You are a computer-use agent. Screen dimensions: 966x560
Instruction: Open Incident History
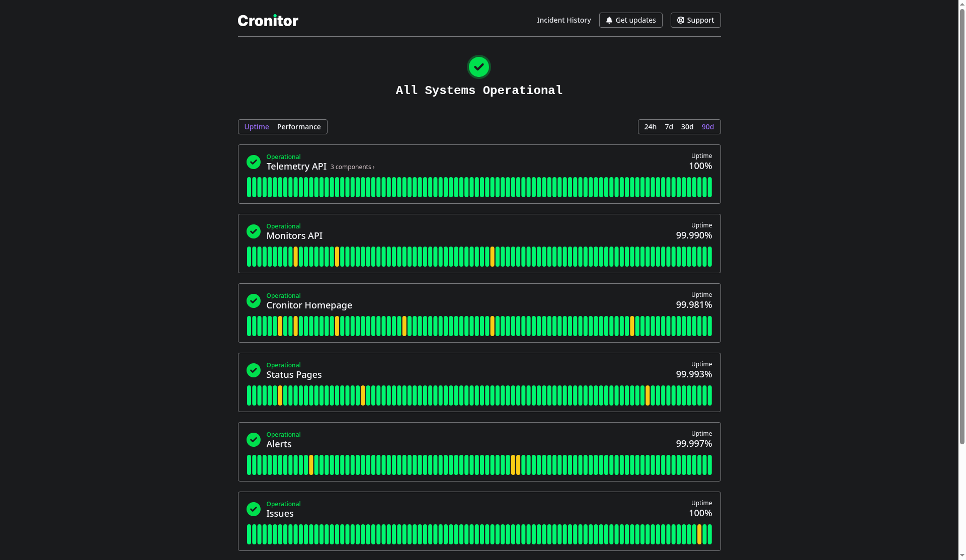(x=563, y=20)
